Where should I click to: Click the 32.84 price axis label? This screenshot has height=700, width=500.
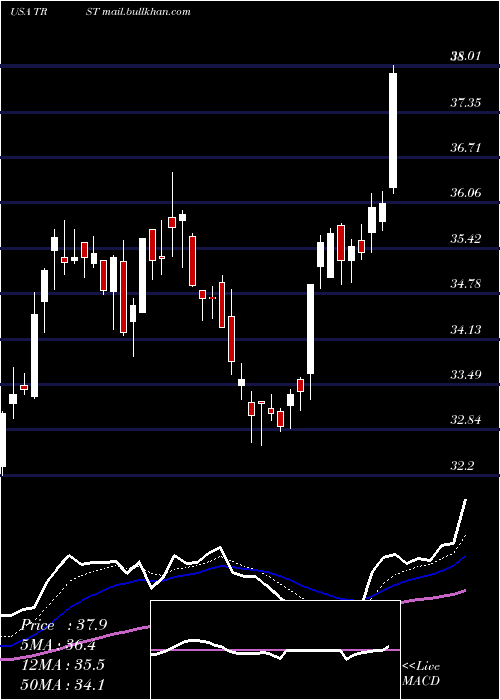[x=466, y=420]
